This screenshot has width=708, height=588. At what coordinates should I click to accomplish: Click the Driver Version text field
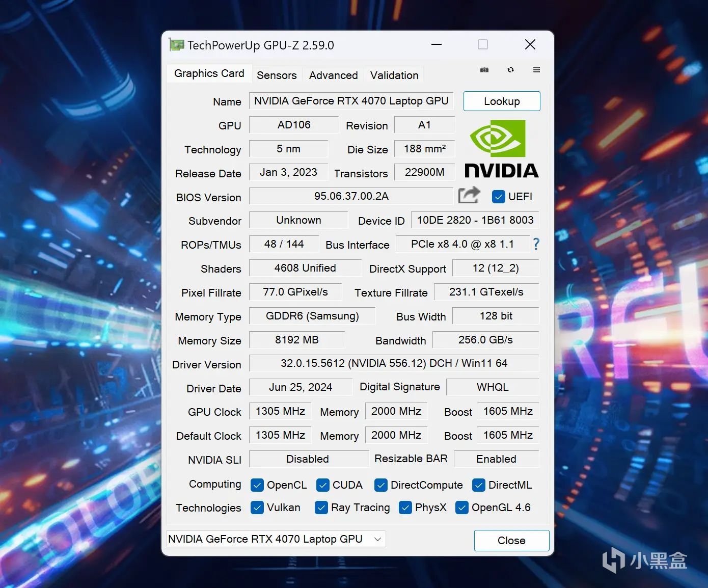click(394, 363)
